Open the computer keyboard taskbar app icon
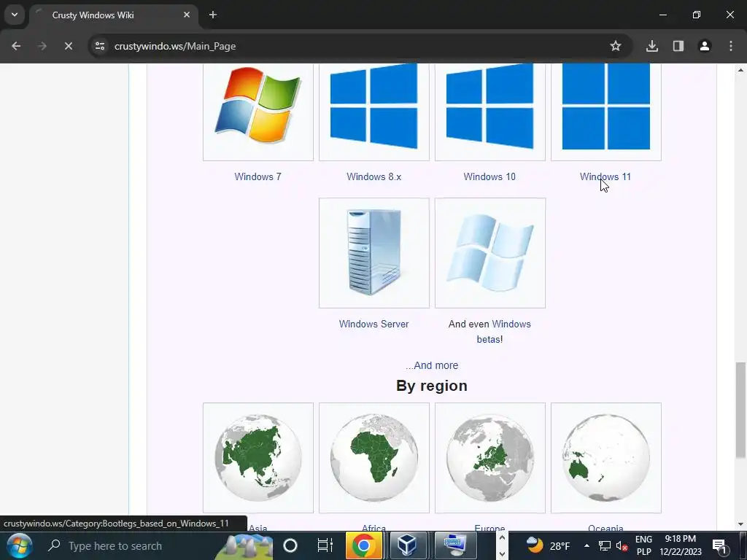 (454, 545)
